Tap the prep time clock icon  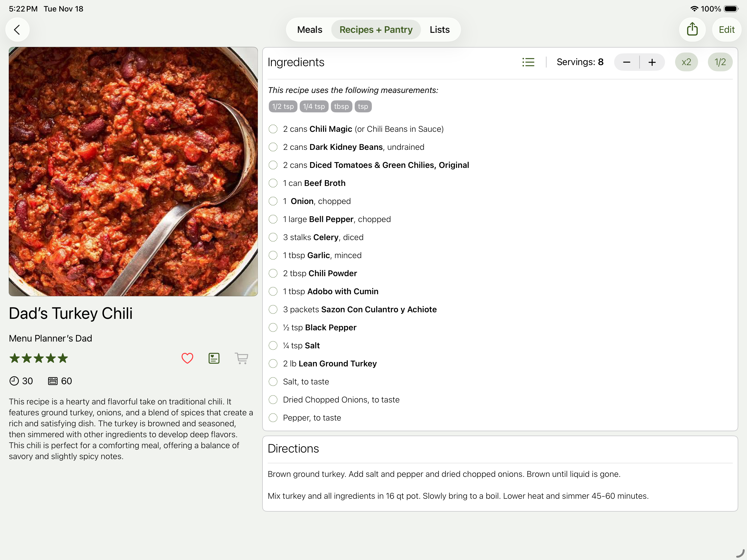14,381
